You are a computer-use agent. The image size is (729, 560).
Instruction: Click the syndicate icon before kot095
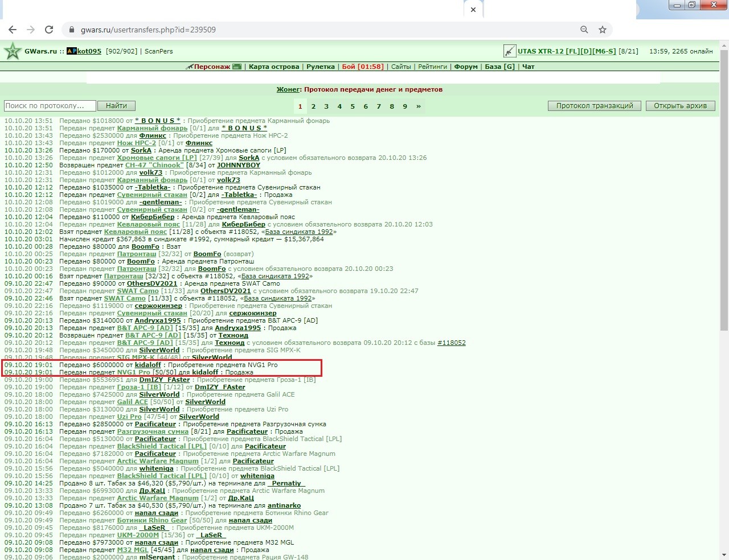pos(71,51)
